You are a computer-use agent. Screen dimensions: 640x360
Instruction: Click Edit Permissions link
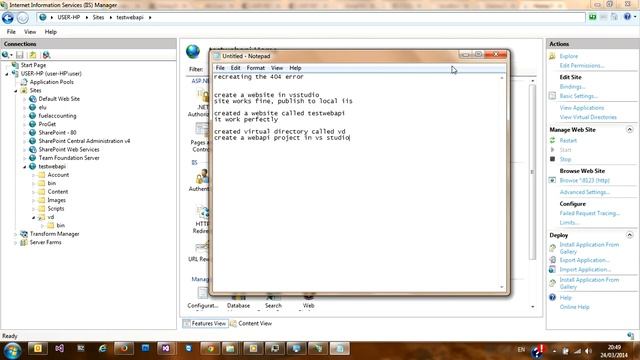pos(582,66)
